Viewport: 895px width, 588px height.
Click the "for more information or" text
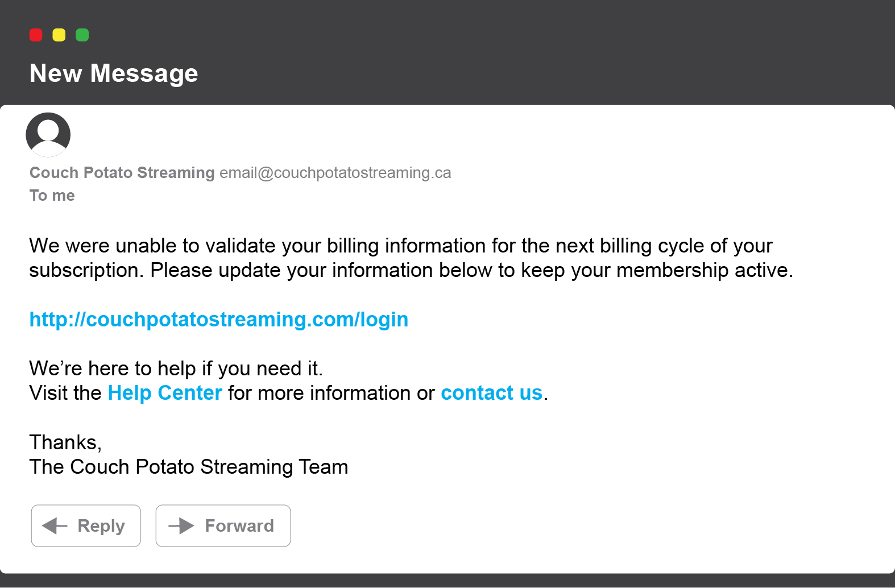pos(332,393)
